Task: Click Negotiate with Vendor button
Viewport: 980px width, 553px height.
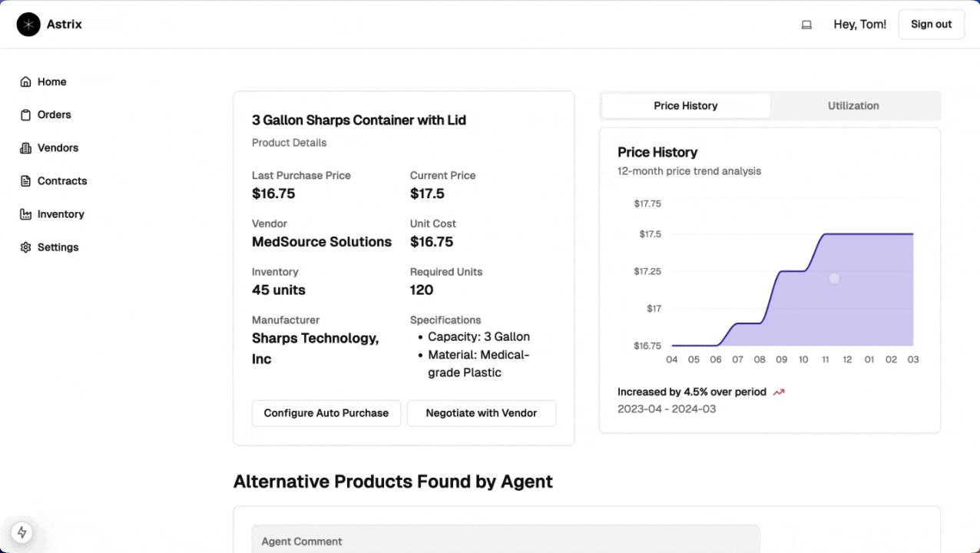Action: (x=482, y=413)
